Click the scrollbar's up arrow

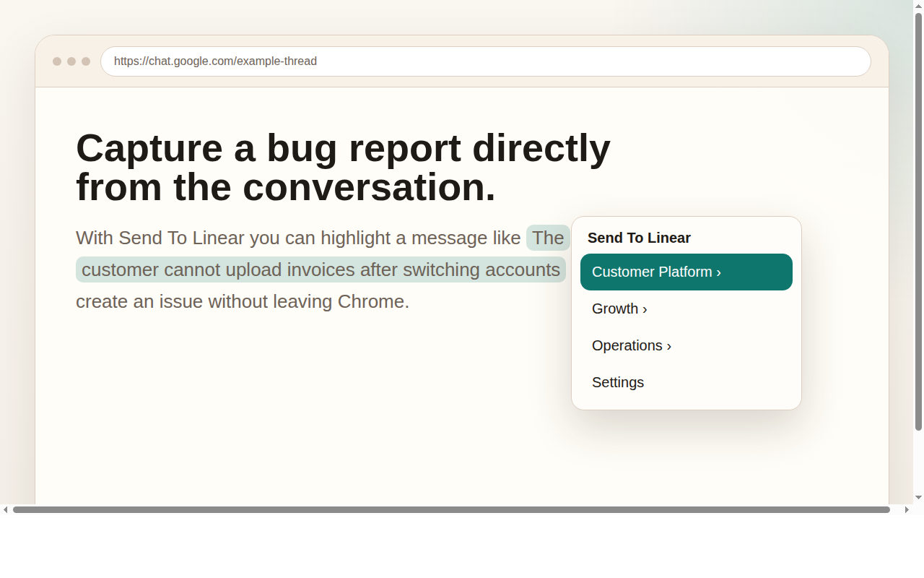pyautogui.click(x=918, y=6)
